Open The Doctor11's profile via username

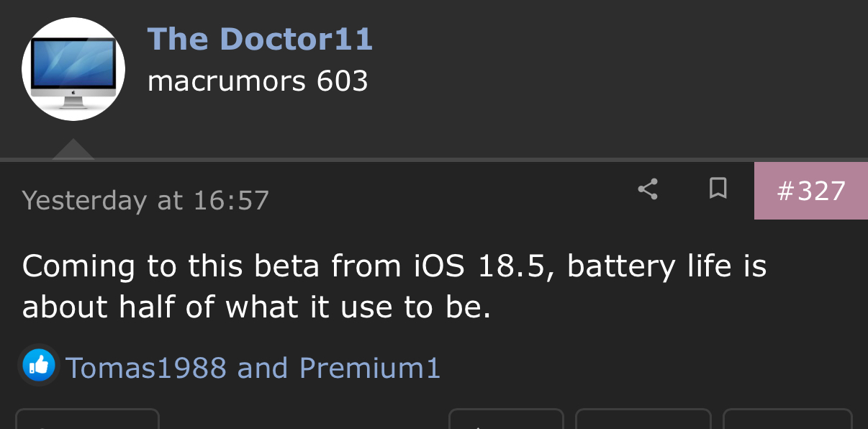point(260,39)
